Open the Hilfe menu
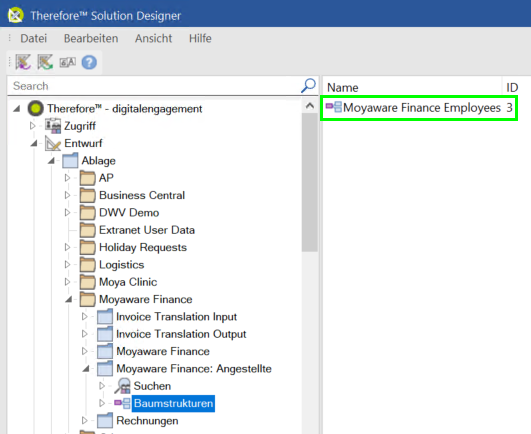531x434 pixels. [200, 38]
